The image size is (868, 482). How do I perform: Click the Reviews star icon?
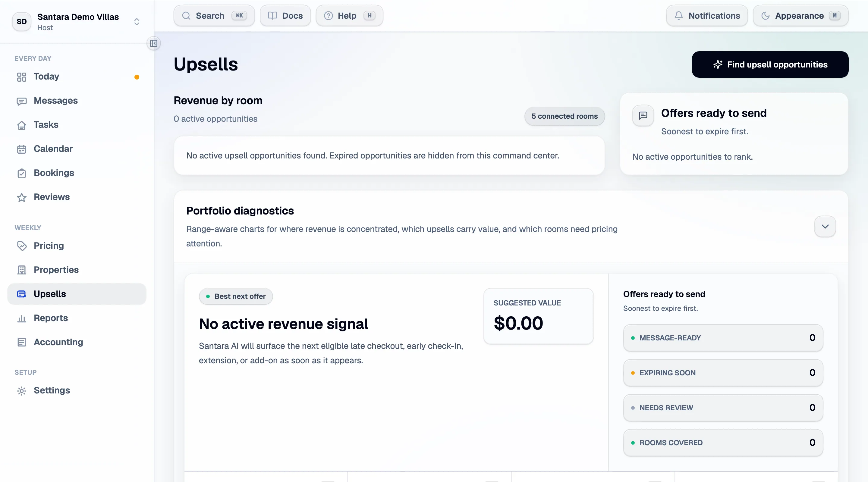click(22, 197)
